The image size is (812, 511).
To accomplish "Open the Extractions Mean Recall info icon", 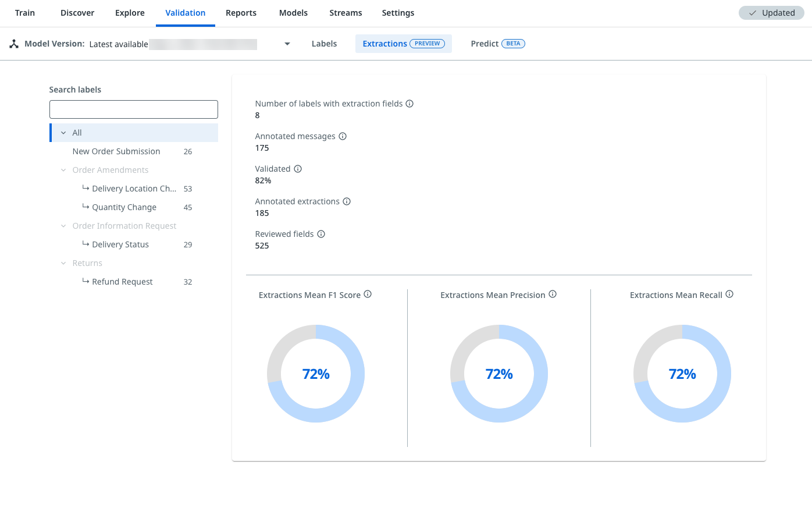I will coord(729,294).
